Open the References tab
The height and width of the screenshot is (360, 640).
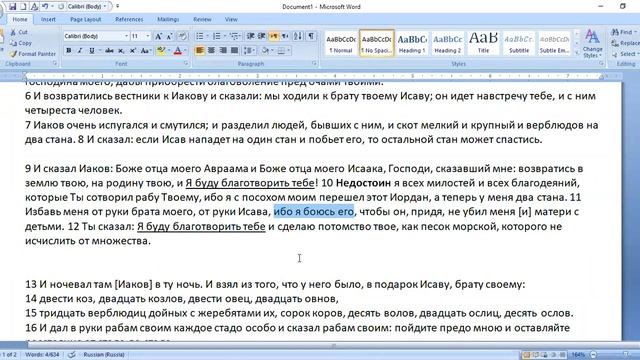tap(129, 19)
